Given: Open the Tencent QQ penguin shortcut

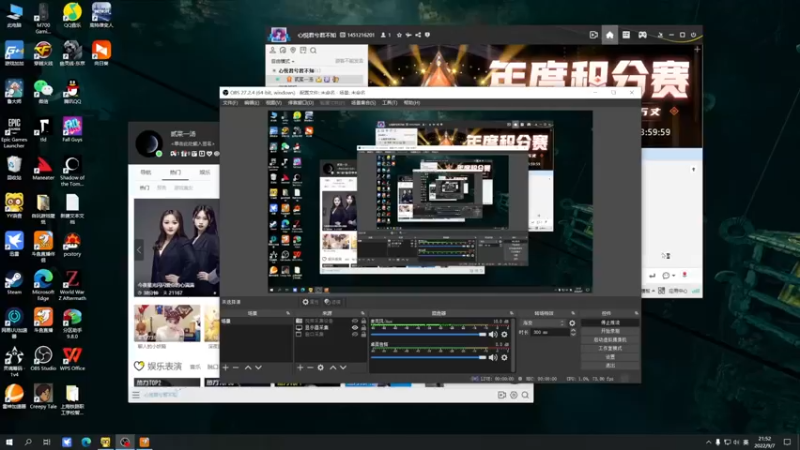Looking at the screenshot, I should point(72,92).
